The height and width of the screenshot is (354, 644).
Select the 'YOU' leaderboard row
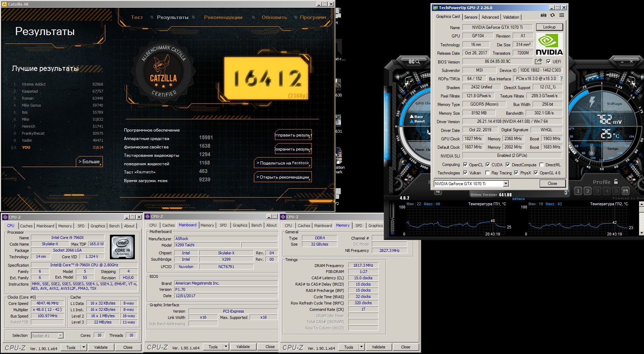click(x=58, y=147)
